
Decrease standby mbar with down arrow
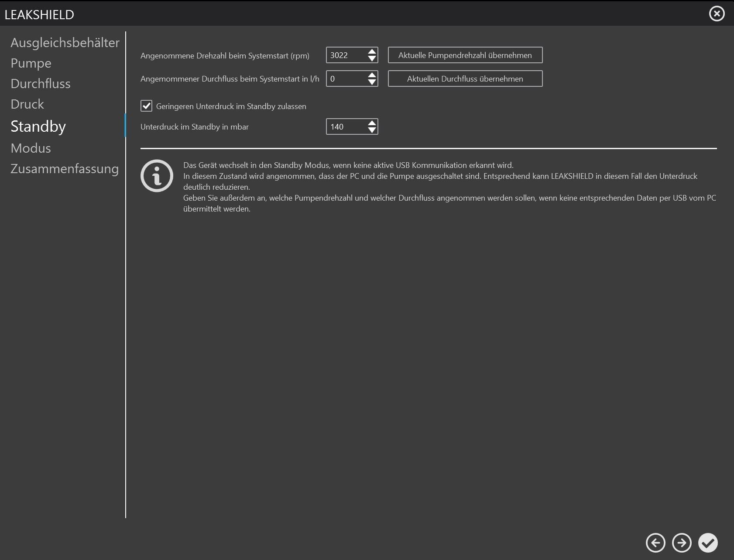372,130
